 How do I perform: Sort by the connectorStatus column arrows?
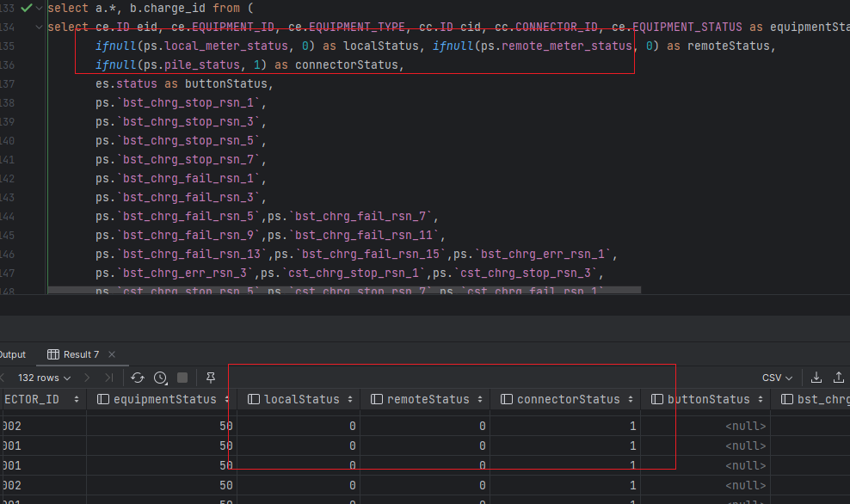(631, 399)
